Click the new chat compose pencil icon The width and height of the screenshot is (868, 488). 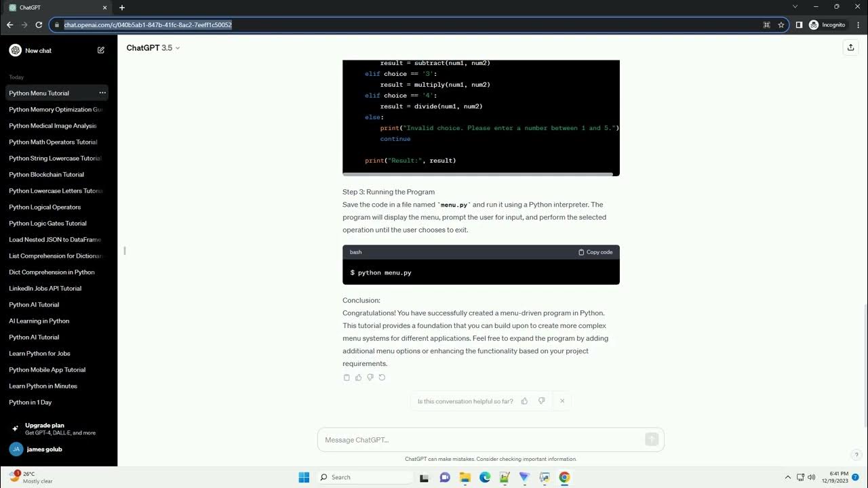[x=101, y=50]
